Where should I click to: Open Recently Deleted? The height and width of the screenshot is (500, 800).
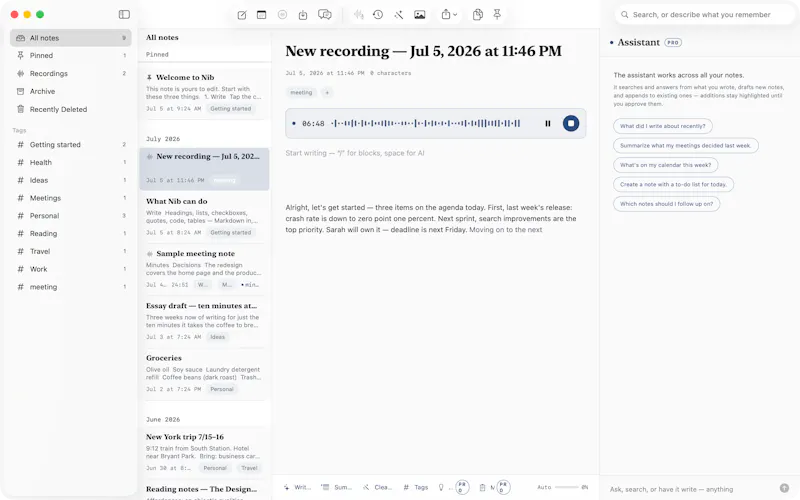71,109
